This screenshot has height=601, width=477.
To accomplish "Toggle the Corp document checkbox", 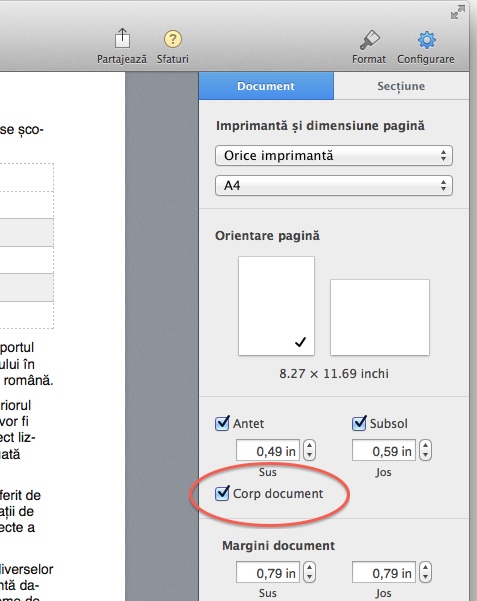I will pyautogui.click(x=222, y=493).
